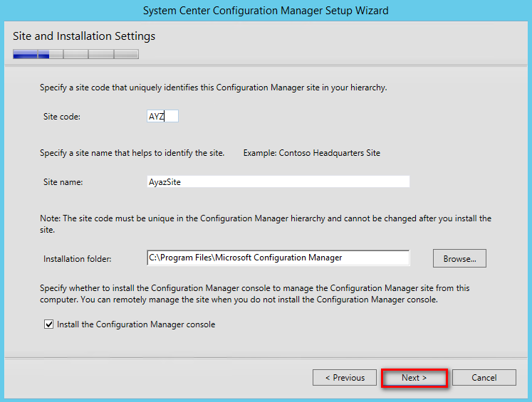
Task: Uncheck the Install Configuration Manager console checkbox
Action: point(49,324)
